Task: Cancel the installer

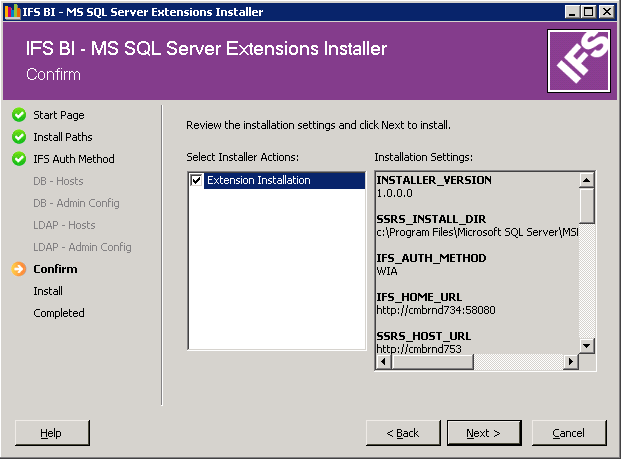Action: click(x=568, y=433)
